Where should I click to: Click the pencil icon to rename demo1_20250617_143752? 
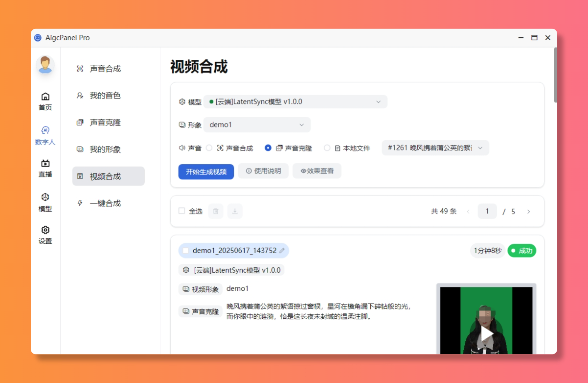coord(283,250)
